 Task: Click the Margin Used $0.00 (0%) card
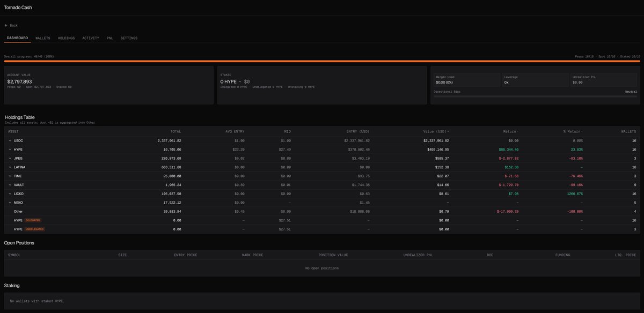466,80
